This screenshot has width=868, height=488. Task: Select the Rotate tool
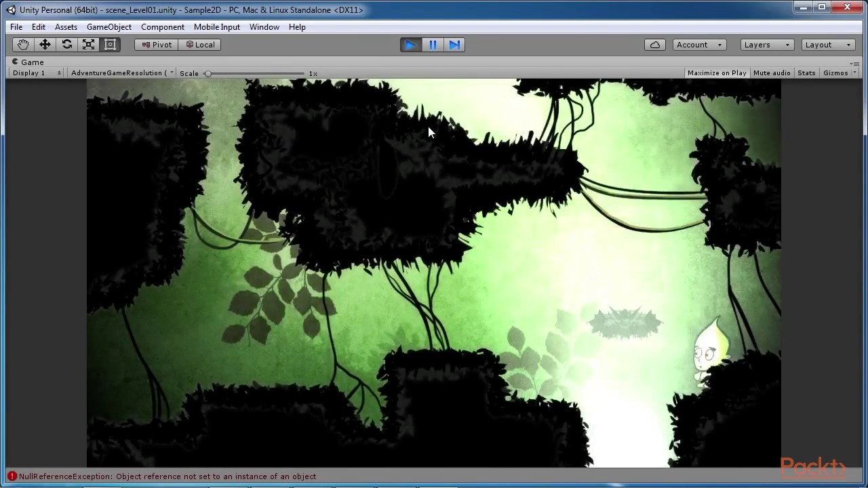click(x=66, y=45)
